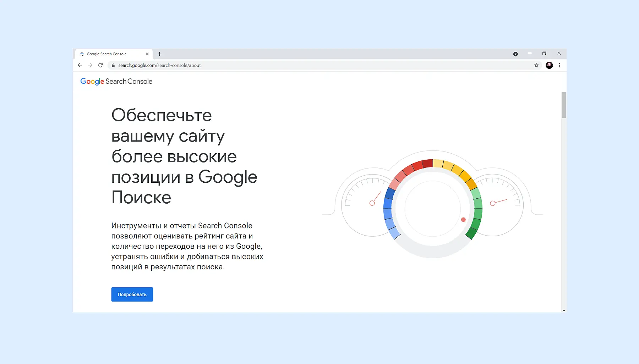This screenshot has height=364, width=639.
Task: Click the blue Попробовать button
Action: click(x=132, y=294)
